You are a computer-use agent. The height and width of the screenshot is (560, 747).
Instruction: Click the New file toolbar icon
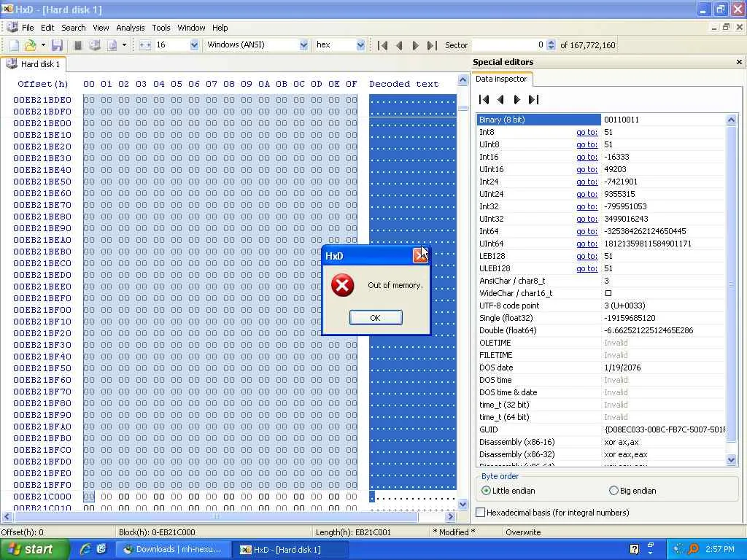pyautogui.click(x=15, y=45)
